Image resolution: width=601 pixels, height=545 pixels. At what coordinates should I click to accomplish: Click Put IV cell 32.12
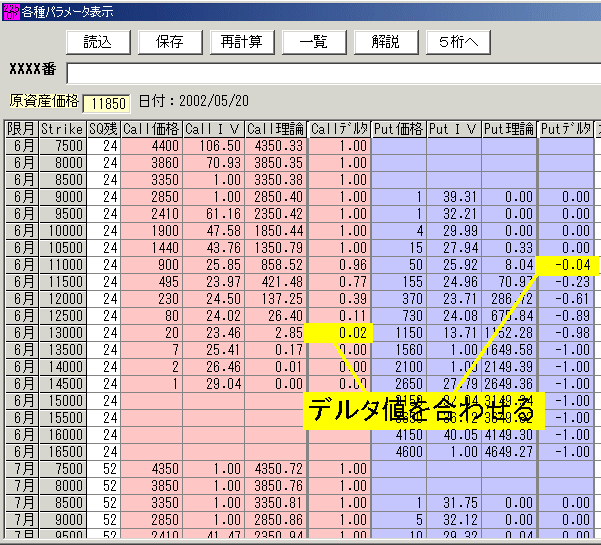point(454,520)
